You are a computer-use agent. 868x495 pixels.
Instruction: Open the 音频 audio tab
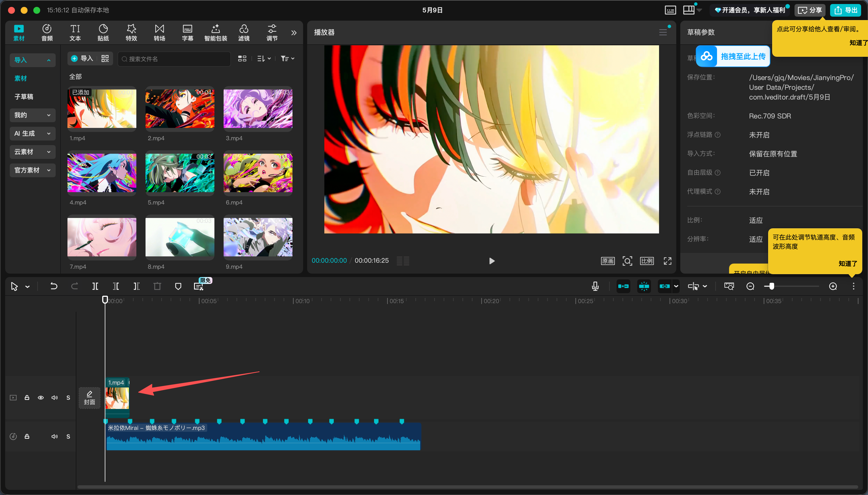point(47,32)
